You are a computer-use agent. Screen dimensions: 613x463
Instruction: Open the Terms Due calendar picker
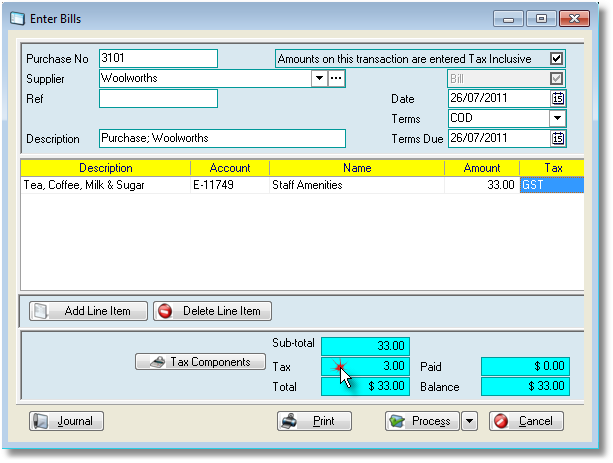coord(558,138)
